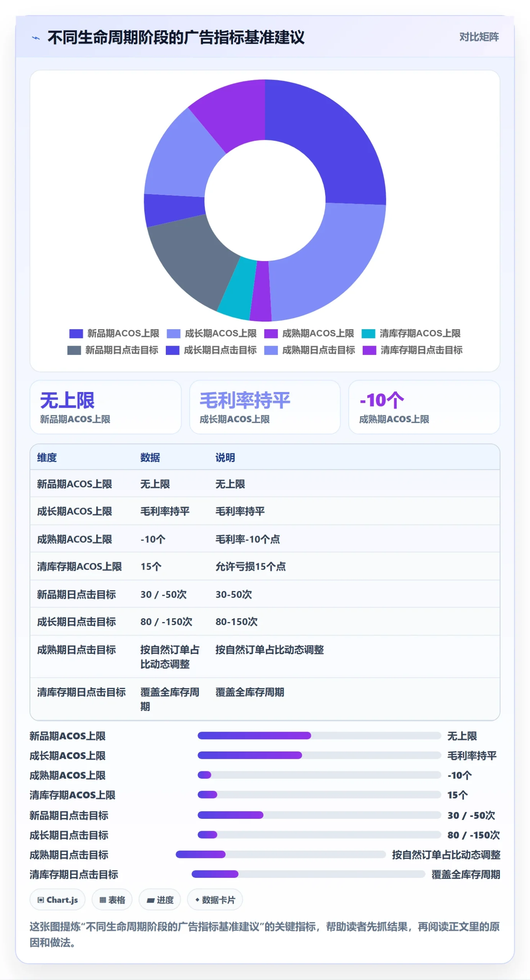
Task: Toggle 成熟期日点击目标 legend color box
Action: click(271, 350)
